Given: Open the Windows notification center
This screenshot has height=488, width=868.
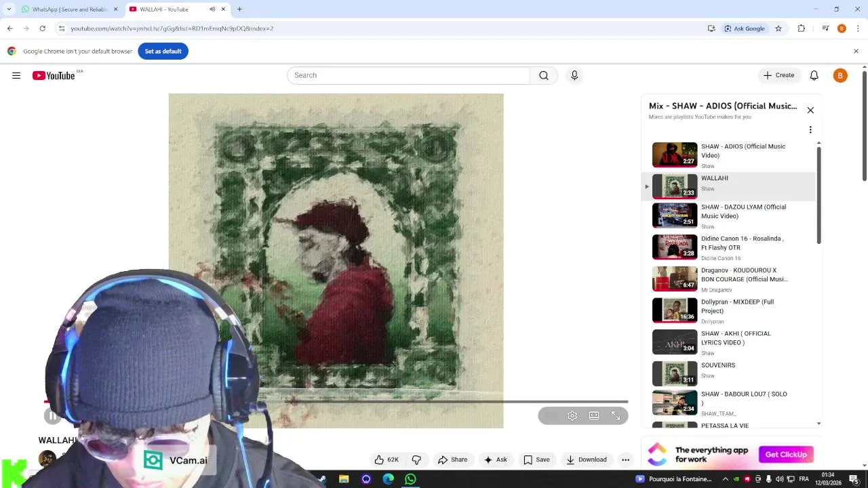Looking at the screenshot, I should (854, 479).
